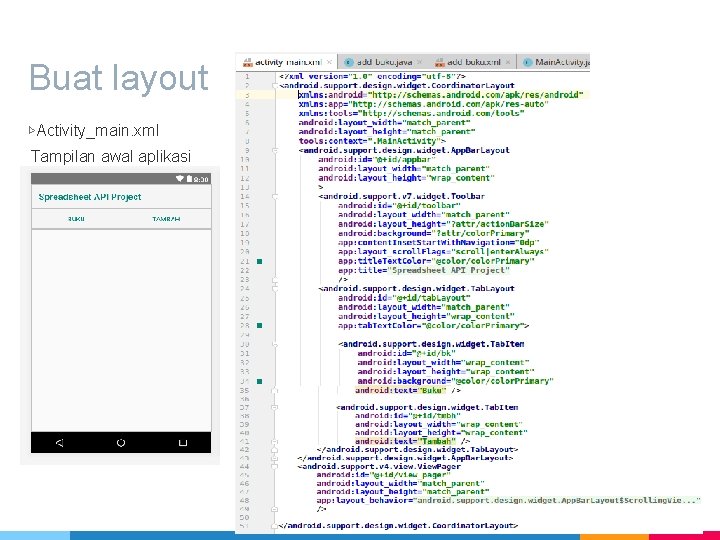Collapse the AppBarLayout fold at line 9
Viewport: 720px width, 540px height.
point(275,150)
